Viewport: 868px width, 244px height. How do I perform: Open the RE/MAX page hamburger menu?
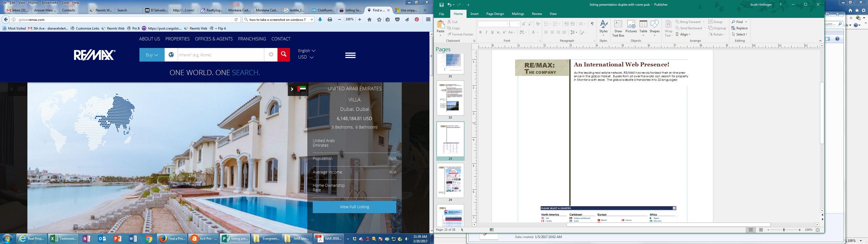[350, 55]
